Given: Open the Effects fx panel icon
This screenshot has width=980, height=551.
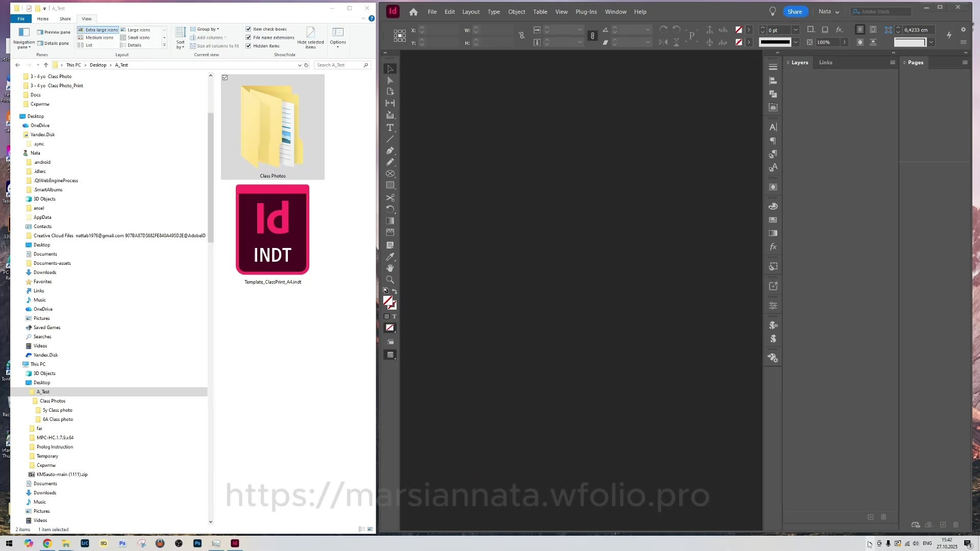Looking at the screenshot, I should coord(773,247).
